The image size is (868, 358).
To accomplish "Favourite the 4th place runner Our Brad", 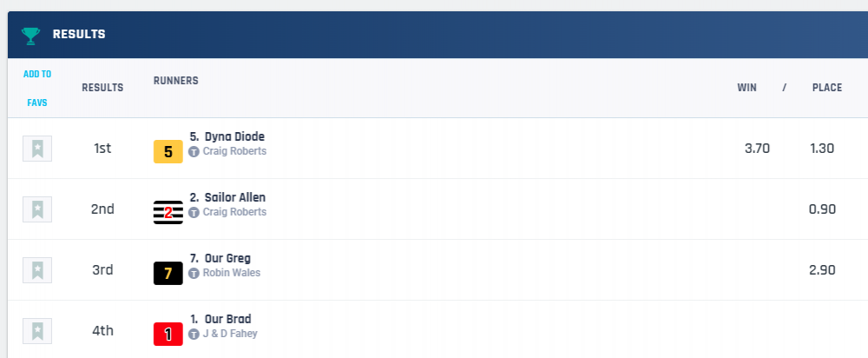I will (37, 331).
